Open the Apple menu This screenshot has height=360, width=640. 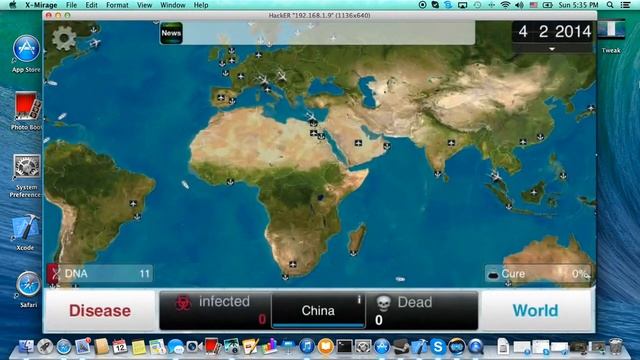tap(12, 5)
